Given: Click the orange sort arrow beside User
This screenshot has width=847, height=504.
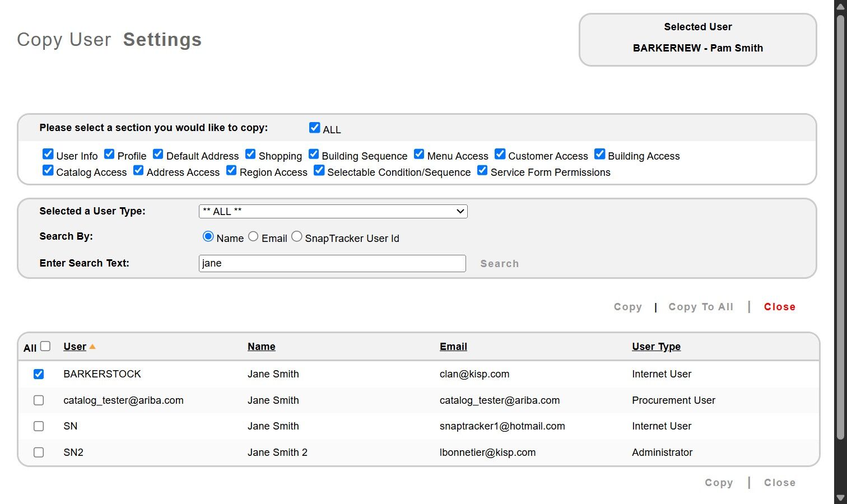Looking at the screenshot, I should [92, 347].
